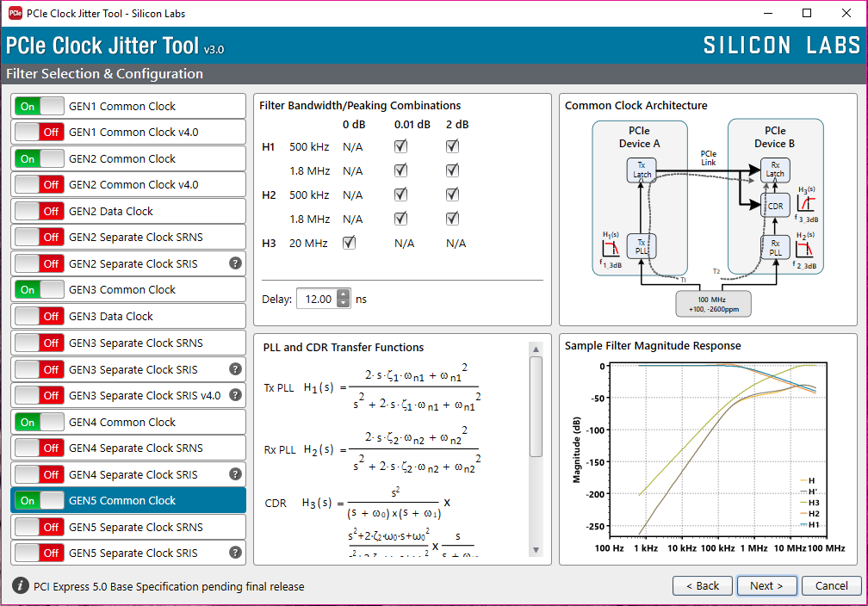Click the Back button

pyautogui.click(x=702, y=585)
